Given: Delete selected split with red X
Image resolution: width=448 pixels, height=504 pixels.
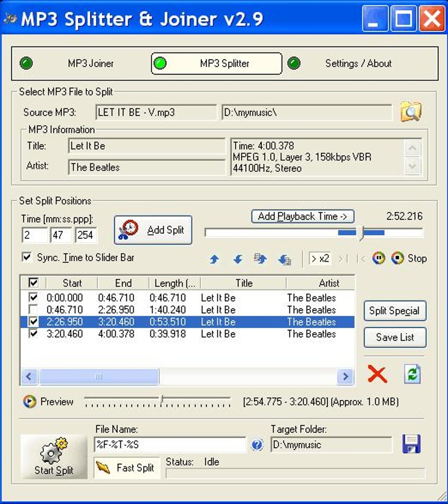Looking at the screenshot, I should [377, 374].
